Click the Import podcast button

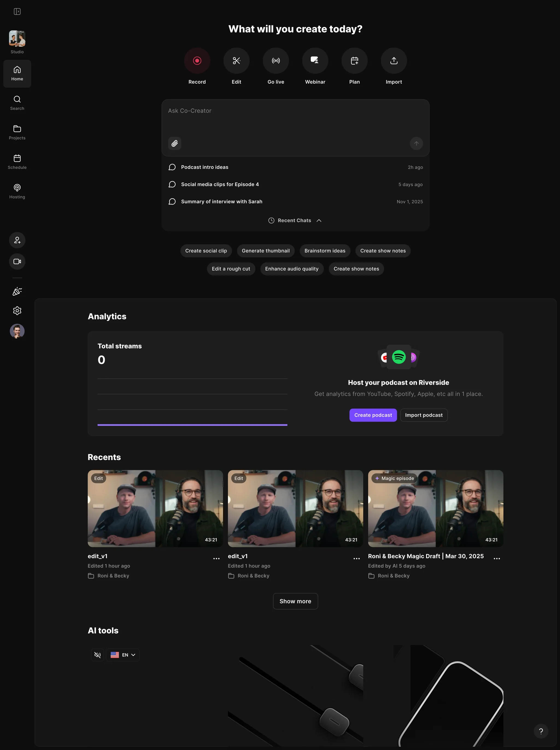pyautogui.click(x=424, y=415)
